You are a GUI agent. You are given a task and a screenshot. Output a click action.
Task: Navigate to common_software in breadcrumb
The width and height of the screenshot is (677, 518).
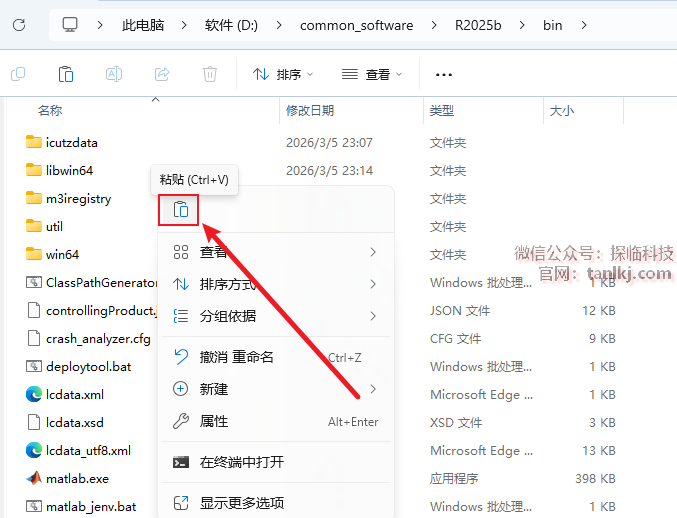[357, 25]
